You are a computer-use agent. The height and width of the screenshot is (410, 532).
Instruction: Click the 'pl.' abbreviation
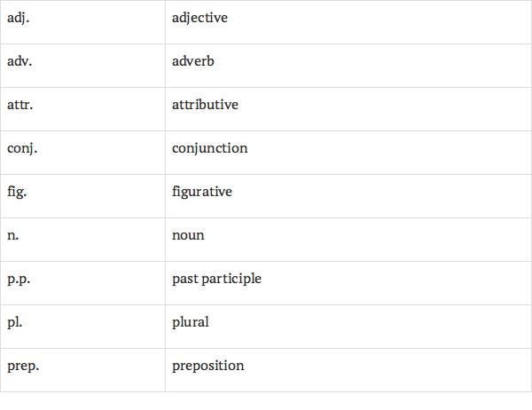coord(13,322)
